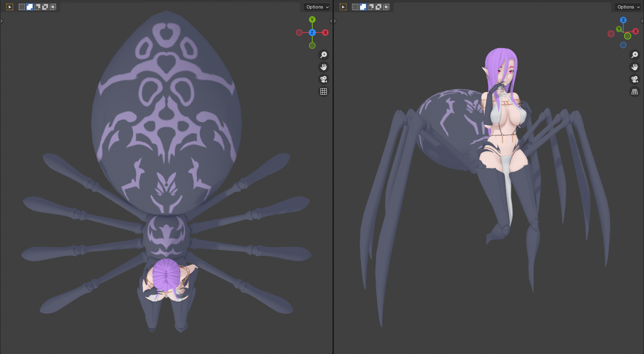Click the pan hand icon in right viewport

pos(635,67)
